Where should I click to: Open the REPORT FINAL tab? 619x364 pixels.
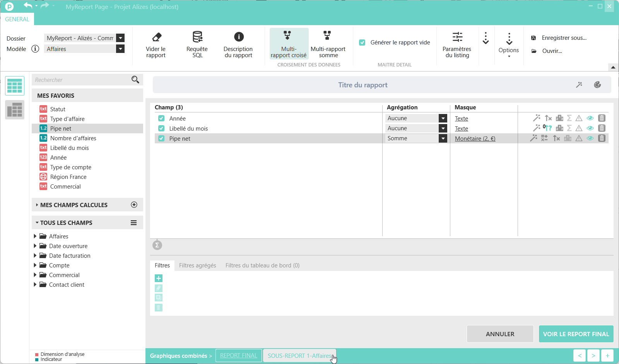[x=239, y=355]
